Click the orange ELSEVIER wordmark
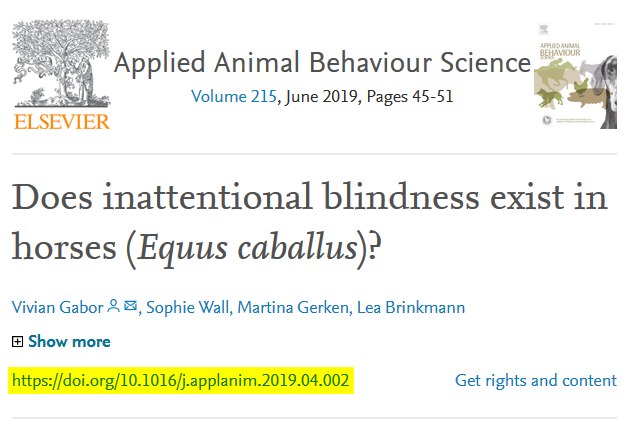The image size is (635, 427). [61, 122]
